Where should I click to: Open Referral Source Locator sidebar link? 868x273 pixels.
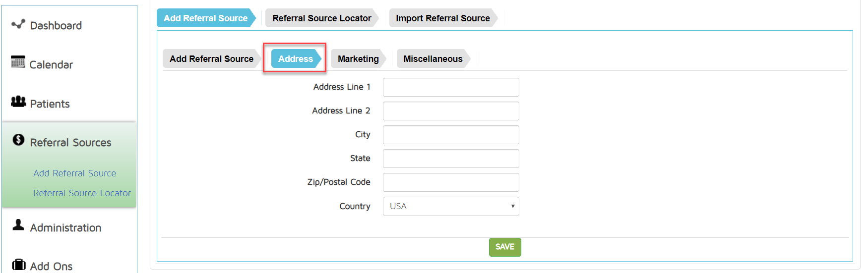82,193
